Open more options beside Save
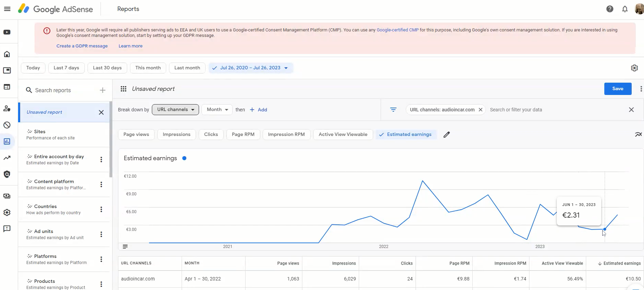The image size is (644, 290). coord(641,89)
